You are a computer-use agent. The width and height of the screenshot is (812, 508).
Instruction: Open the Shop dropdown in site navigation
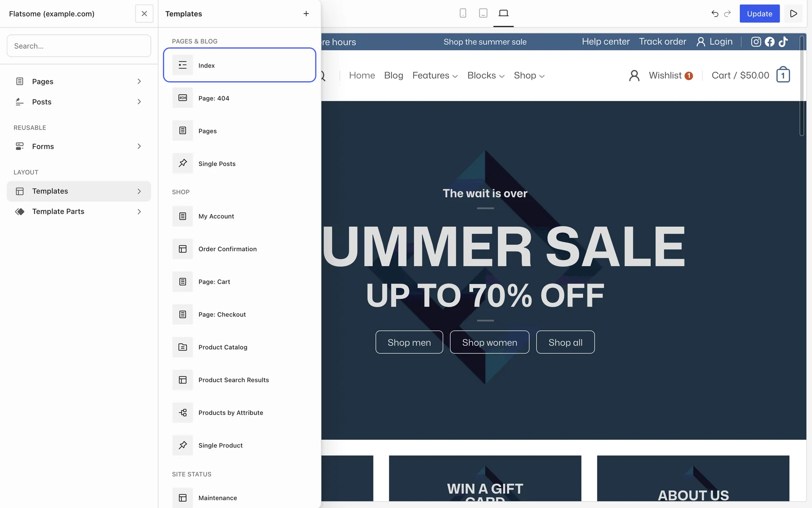click(x=529, y=75)
